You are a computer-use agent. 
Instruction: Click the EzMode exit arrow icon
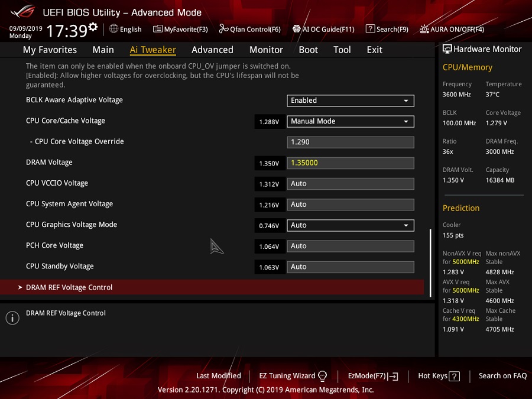coord(393,377)
